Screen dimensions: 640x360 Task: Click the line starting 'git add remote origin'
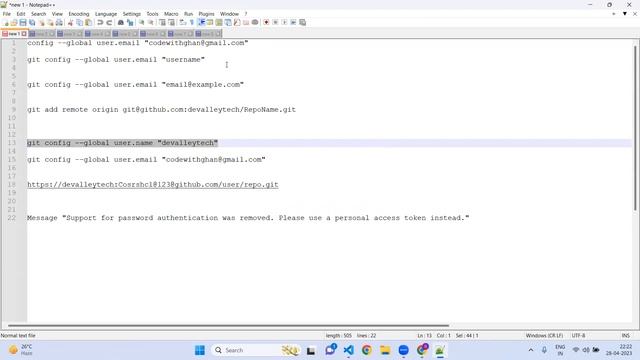(161, 109)
